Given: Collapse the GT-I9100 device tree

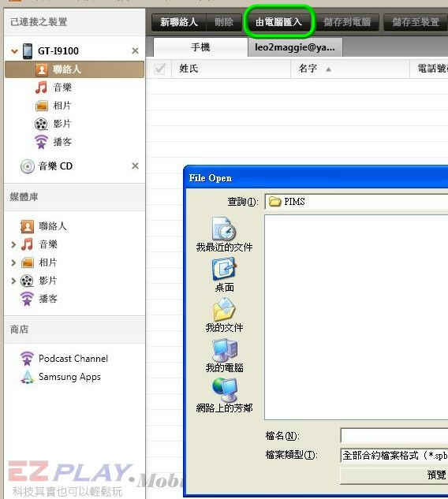Looking at the screenshot, I should (x=14, y=51).
